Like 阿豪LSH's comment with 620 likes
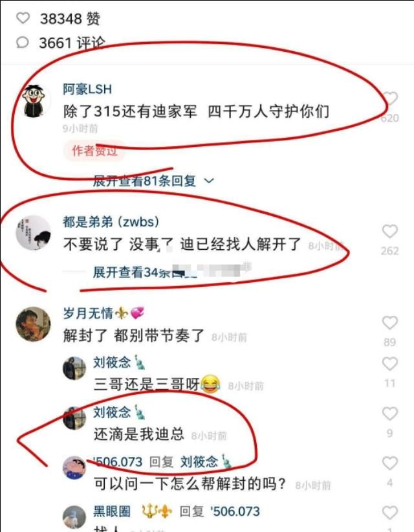The width and height of the screenshot is (414, 532). click(390, 99)
